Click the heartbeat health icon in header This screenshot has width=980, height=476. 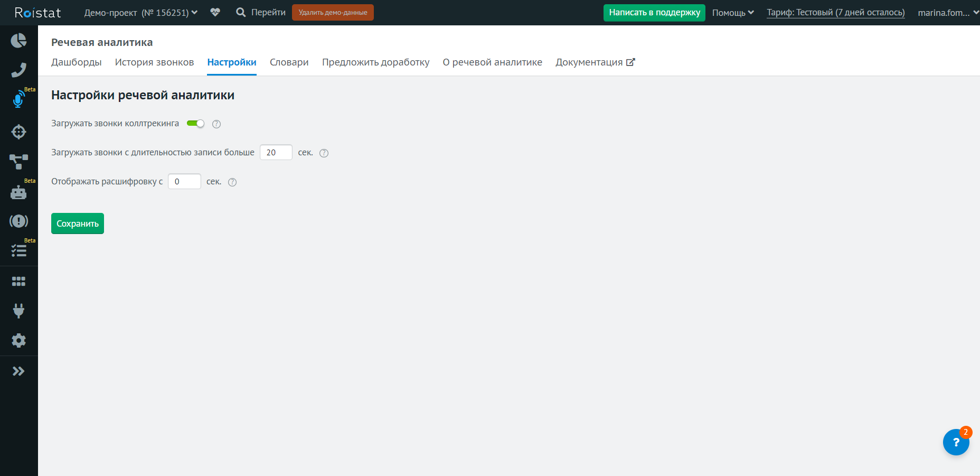215,12
